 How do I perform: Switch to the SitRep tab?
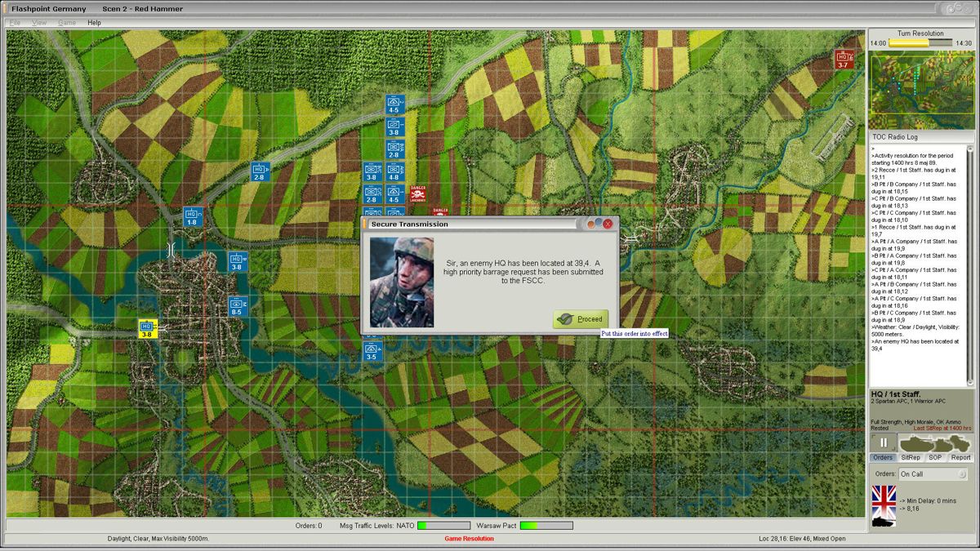pyautogui.click(x=911, y=457)
